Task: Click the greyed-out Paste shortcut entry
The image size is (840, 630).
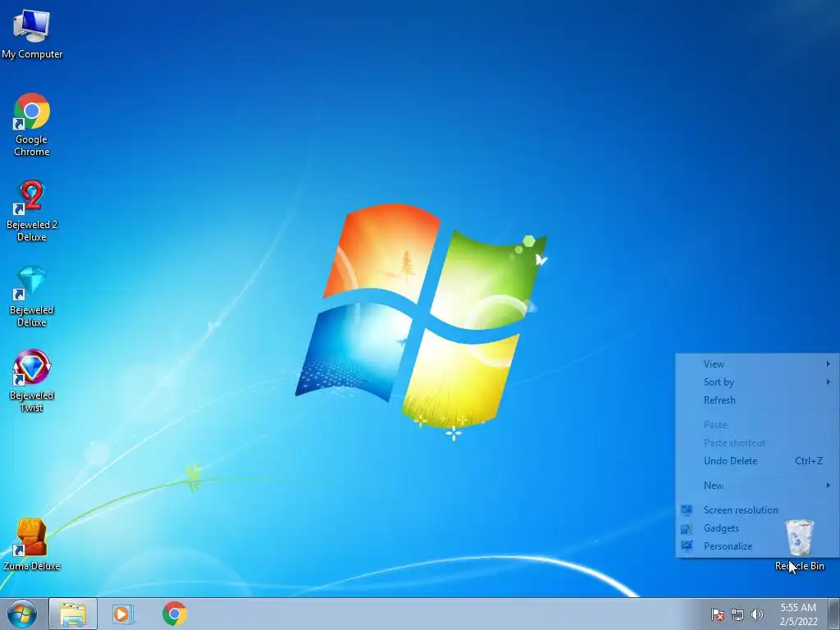Action: click(757, 443)
